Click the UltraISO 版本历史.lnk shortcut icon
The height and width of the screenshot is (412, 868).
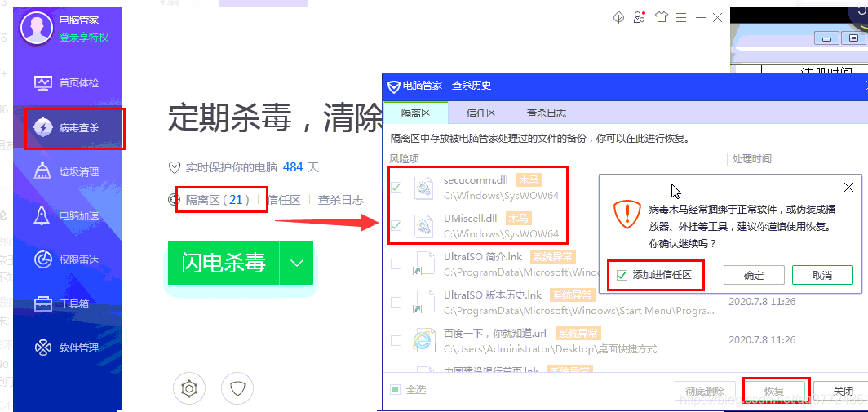tap(424, 303)
